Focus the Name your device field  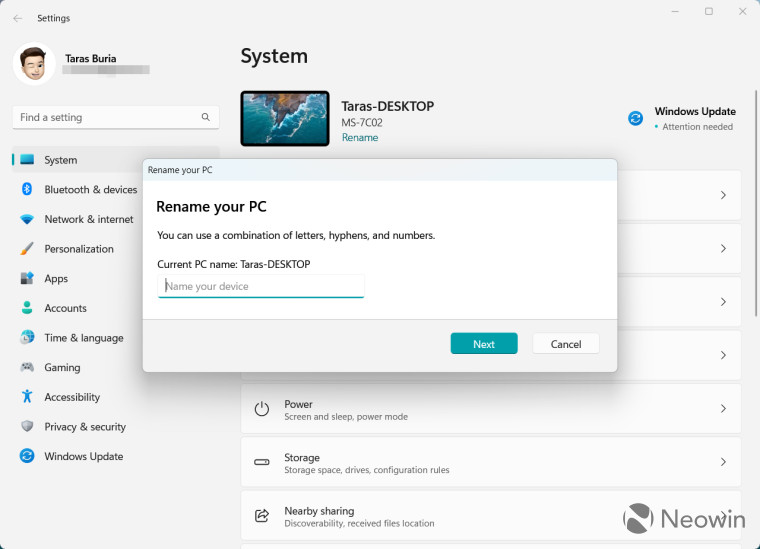(x=261, y=286)
